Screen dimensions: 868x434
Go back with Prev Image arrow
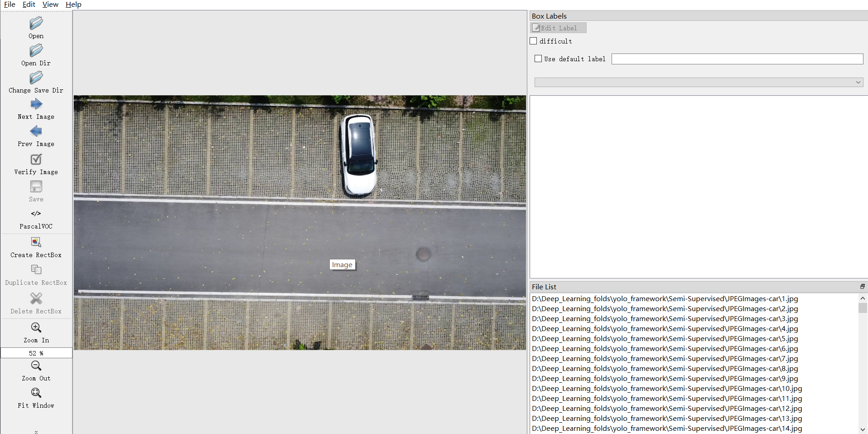36,132
